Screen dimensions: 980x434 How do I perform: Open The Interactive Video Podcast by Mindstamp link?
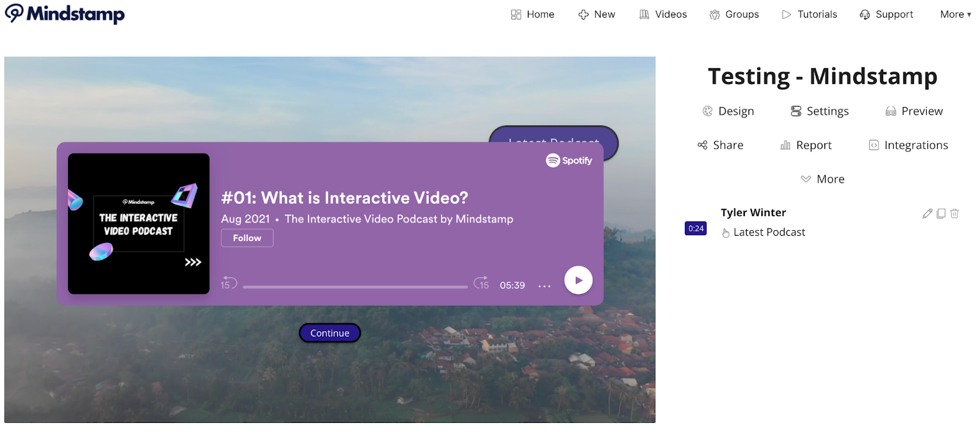coord(399,219)
